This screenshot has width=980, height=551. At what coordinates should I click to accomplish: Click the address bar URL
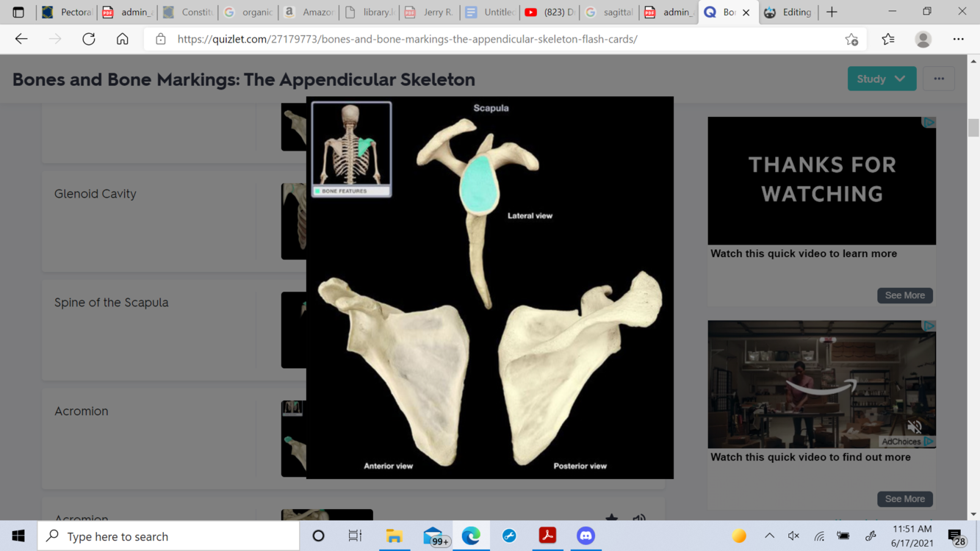(x=408, y=39)
